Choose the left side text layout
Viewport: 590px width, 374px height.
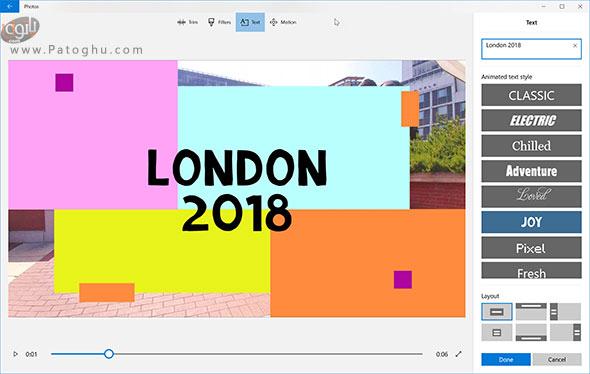click(x=565, y=312)
